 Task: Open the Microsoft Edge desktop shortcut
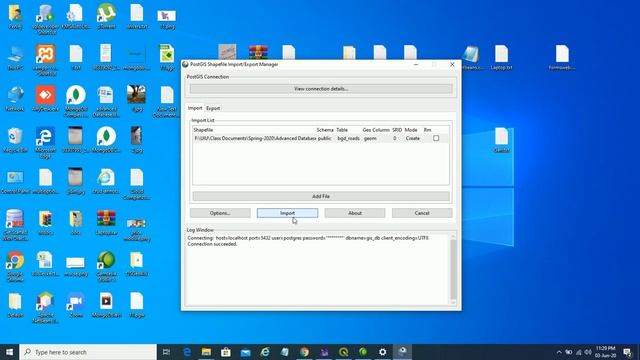[x=45, y=142]
